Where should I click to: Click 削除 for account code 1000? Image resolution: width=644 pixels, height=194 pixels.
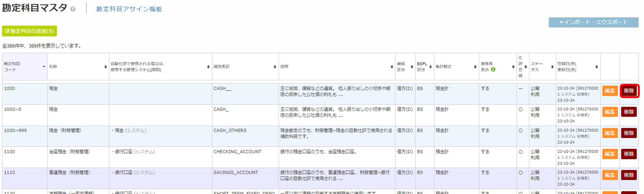coord(629,91)
